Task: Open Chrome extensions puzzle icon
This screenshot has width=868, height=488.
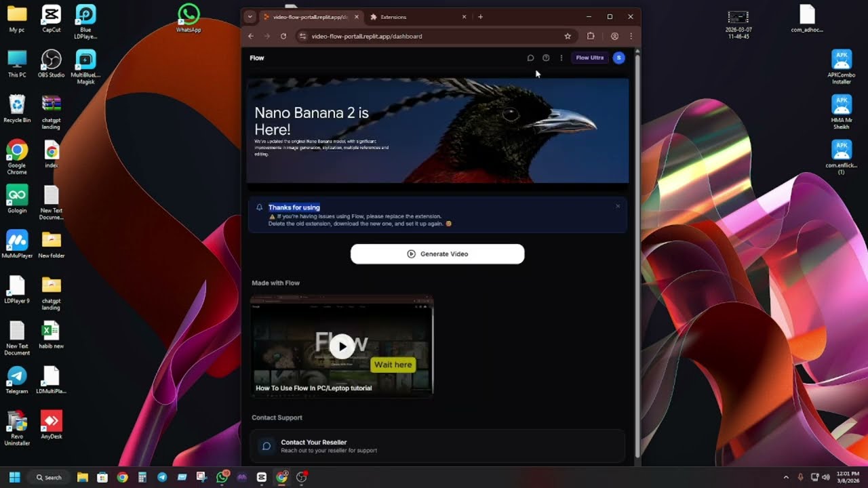Action: click(x=591, y=36)
